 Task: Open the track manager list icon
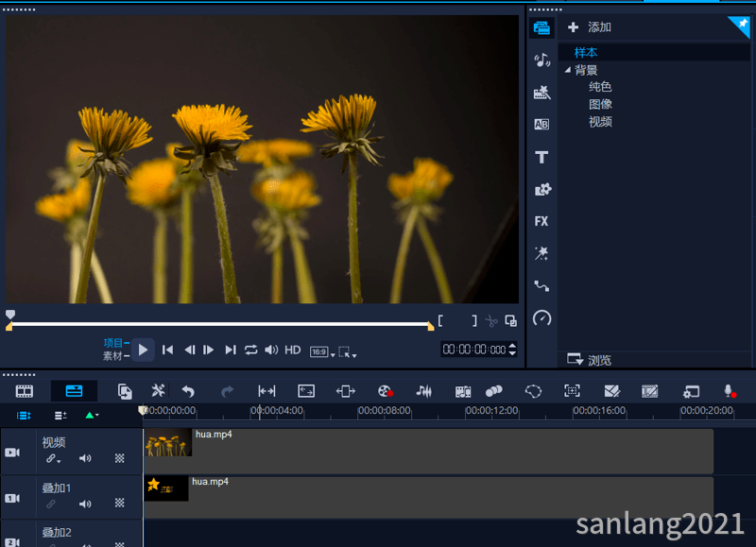[60, 416]
